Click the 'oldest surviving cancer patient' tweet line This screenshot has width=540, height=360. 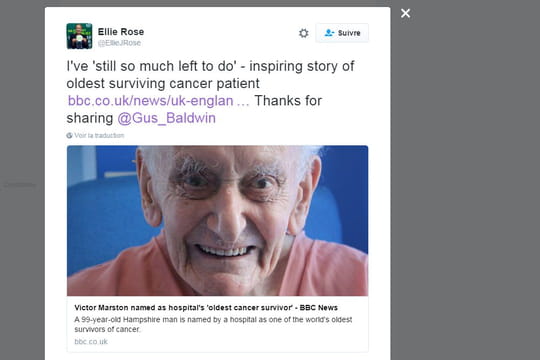pyautogui.click(x=163, y=83)
